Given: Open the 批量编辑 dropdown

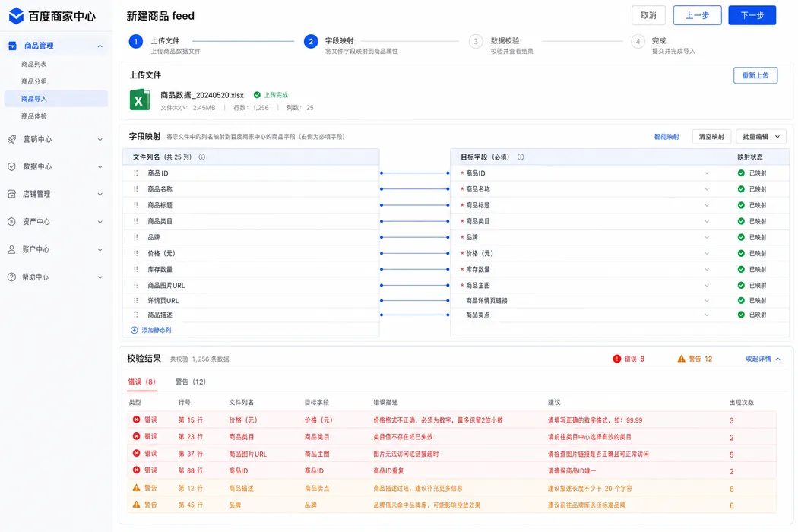Looking at the screenshot, I should (760, 137).
